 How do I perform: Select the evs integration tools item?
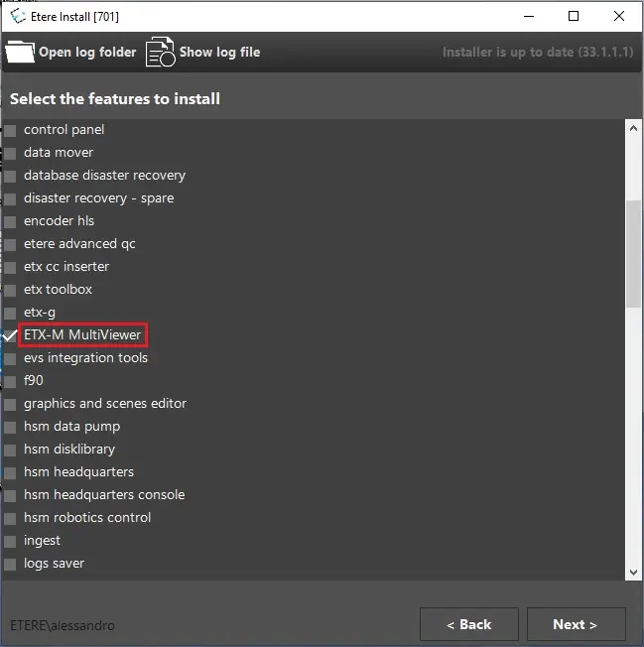coord(85,358)
